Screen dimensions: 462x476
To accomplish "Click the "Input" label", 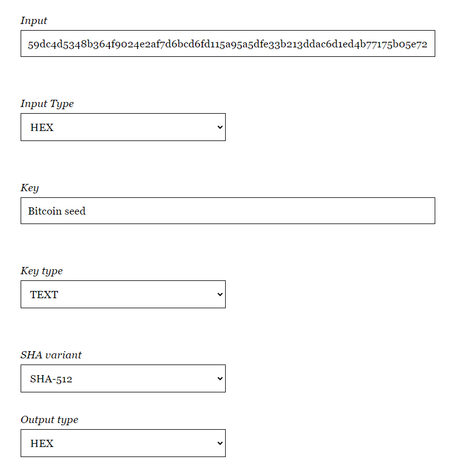I will 33,21.
